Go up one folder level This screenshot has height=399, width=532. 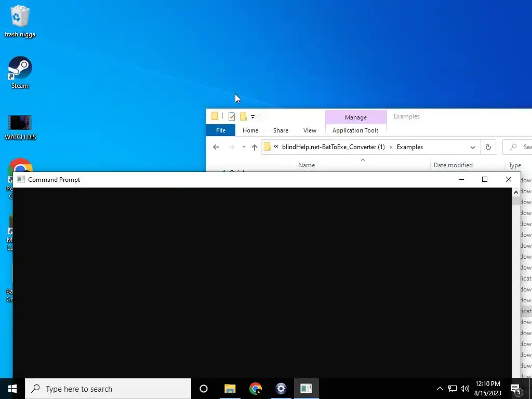(255, 147)
